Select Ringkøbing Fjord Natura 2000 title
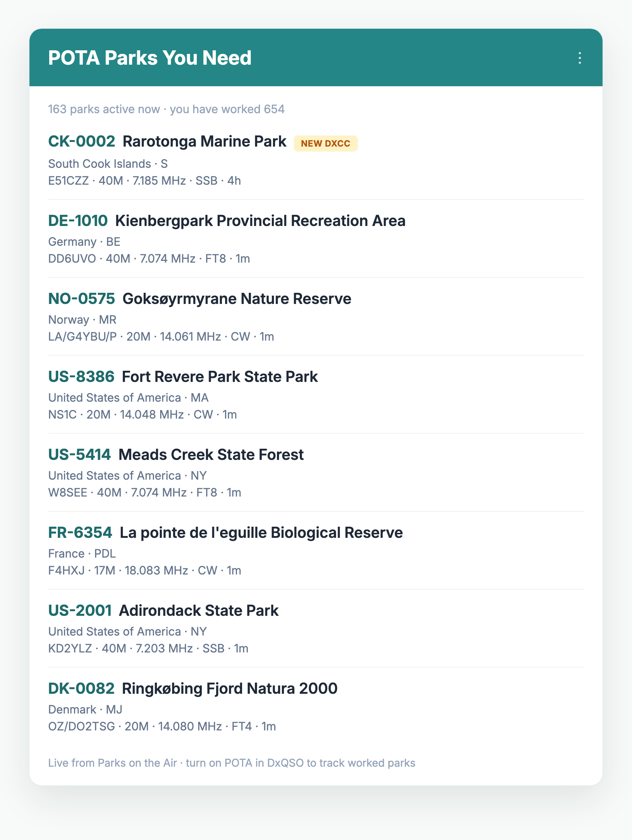Screen dimensions: 632x840 (230, 688)
